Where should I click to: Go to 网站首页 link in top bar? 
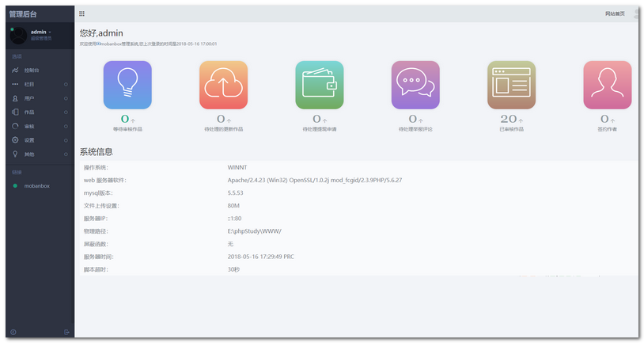click(615, 13)
